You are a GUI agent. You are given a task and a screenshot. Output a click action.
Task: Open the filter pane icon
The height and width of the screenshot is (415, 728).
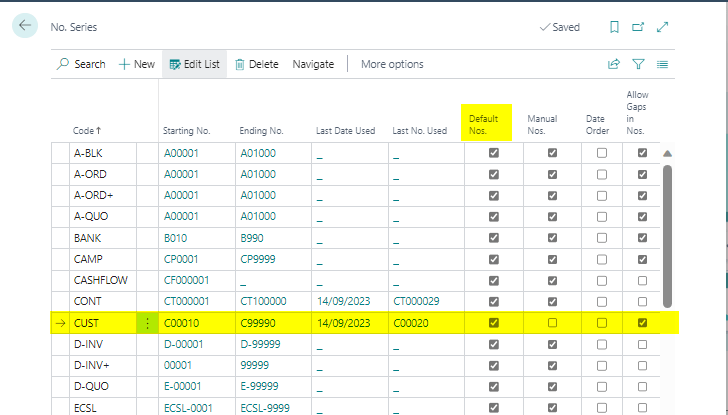point(638,64)
